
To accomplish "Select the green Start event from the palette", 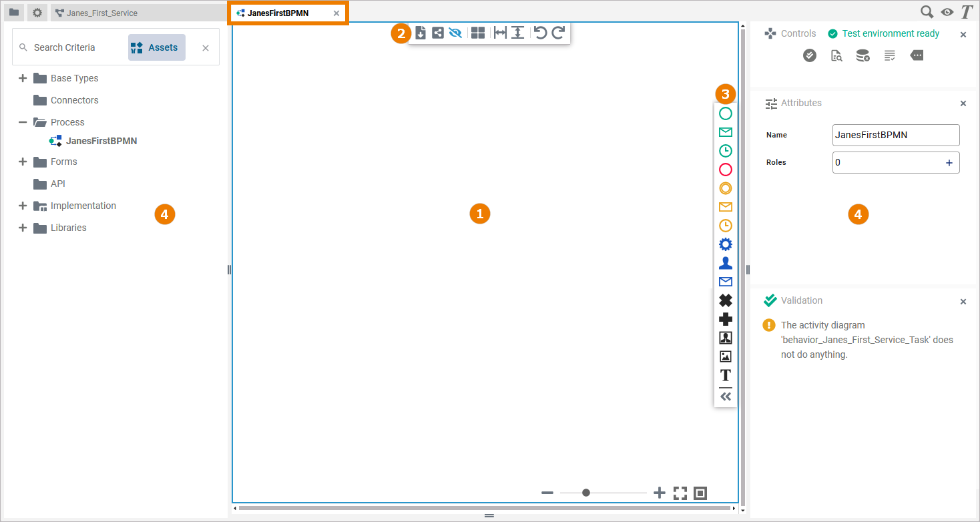I will 725,113.
